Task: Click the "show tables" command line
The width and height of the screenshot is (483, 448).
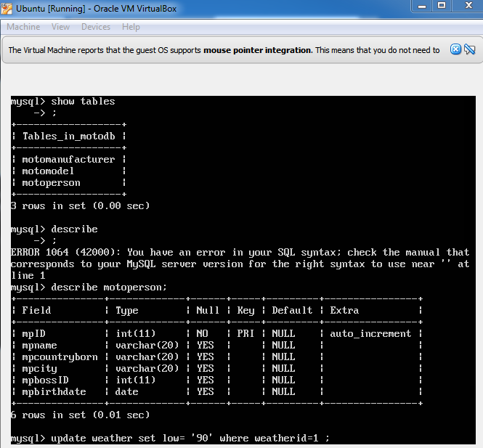Action: pyautogui.click(x=83, y=102)
